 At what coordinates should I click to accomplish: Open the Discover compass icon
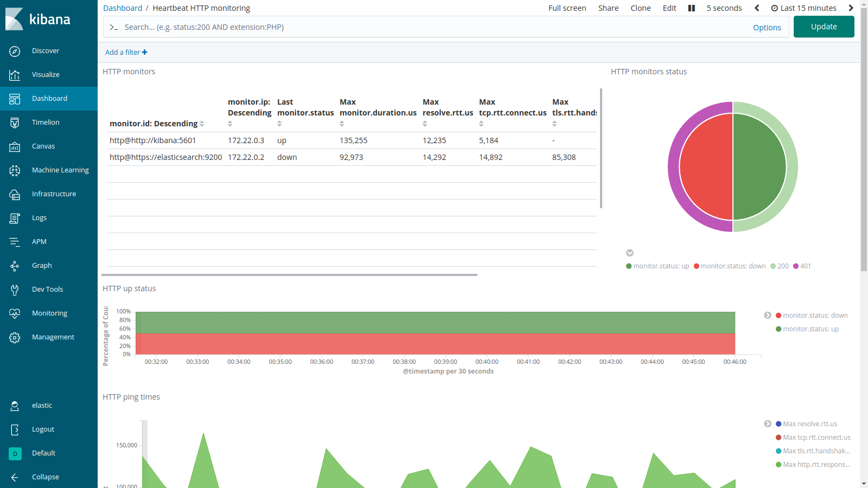click(x=15, y=51)
